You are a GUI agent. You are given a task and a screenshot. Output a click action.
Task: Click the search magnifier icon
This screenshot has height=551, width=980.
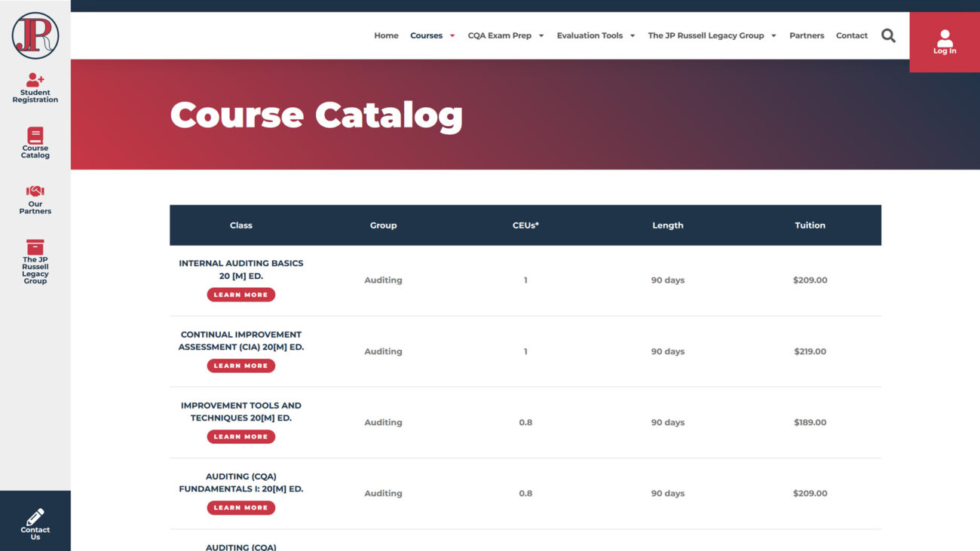888,35
